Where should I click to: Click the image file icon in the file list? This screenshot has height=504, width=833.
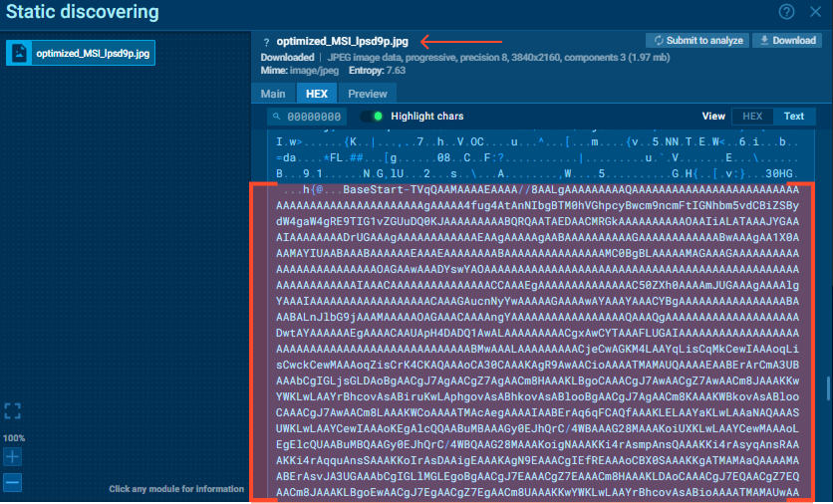pyautogui.click(x=19, y=53)
